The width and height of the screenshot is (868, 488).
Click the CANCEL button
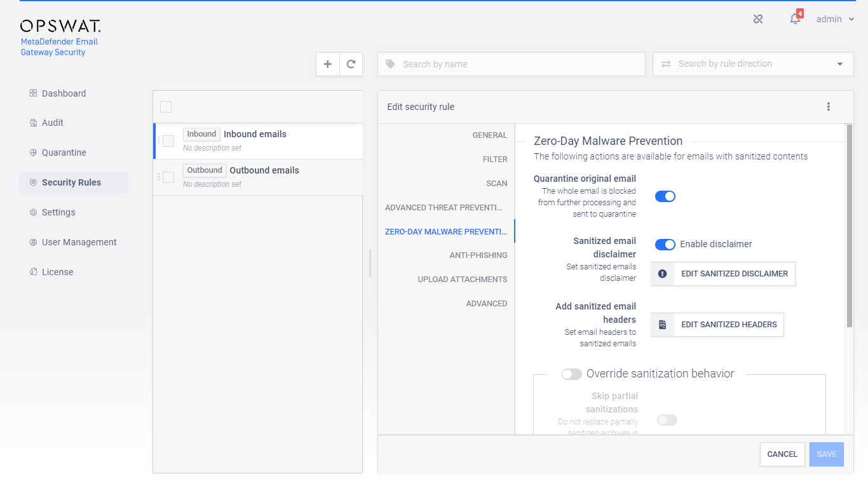[x=782, y=454]
